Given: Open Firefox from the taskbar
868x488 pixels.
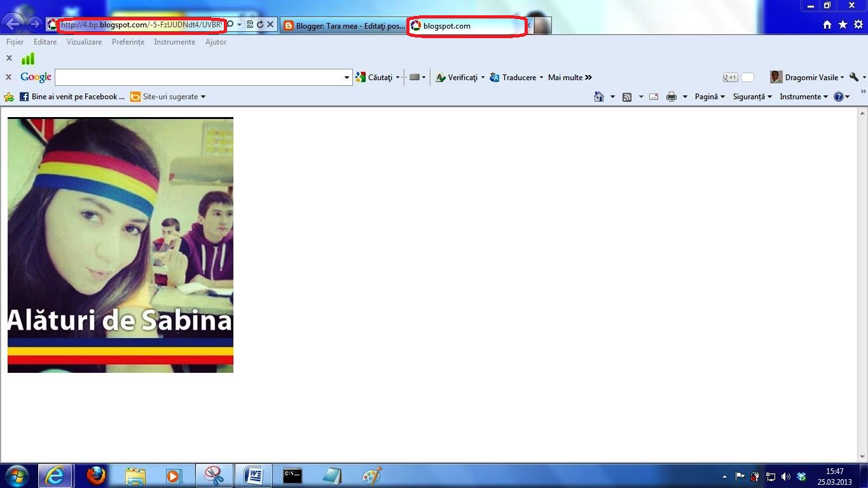Looking at the screenshot, I should (x=96, y=476).
